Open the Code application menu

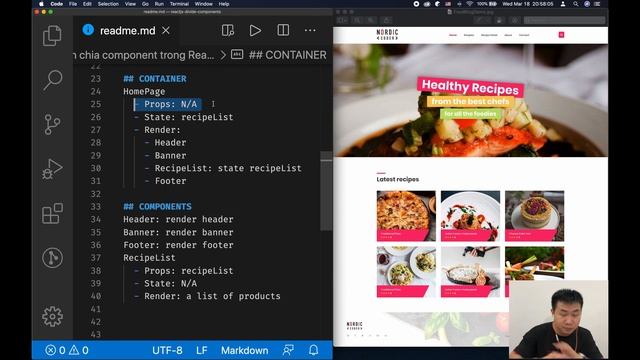tap(56, 4)
